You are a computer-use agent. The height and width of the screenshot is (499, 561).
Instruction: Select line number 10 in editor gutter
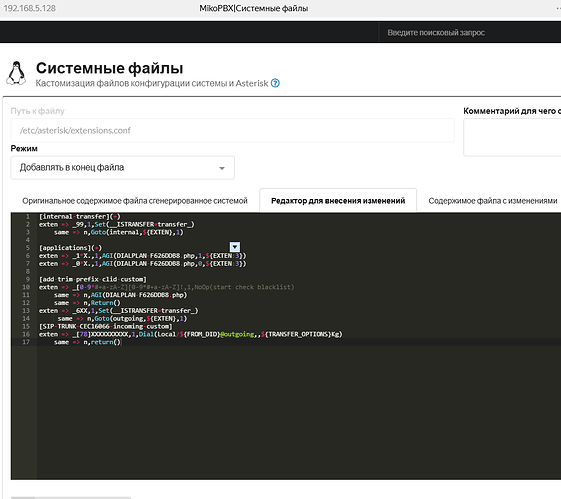pos(26,287)
